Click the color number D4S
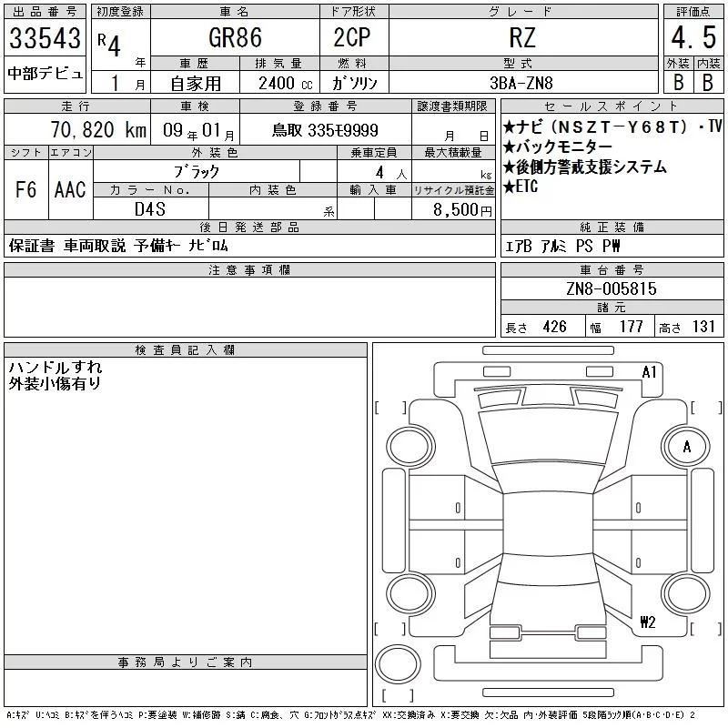This screenshot has width=728, height=728. click(150, 209)
